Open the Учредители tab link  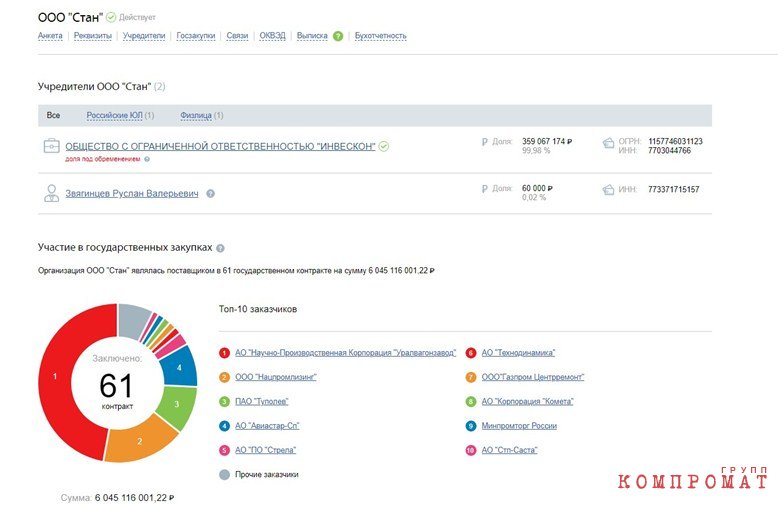coord(144,36)
